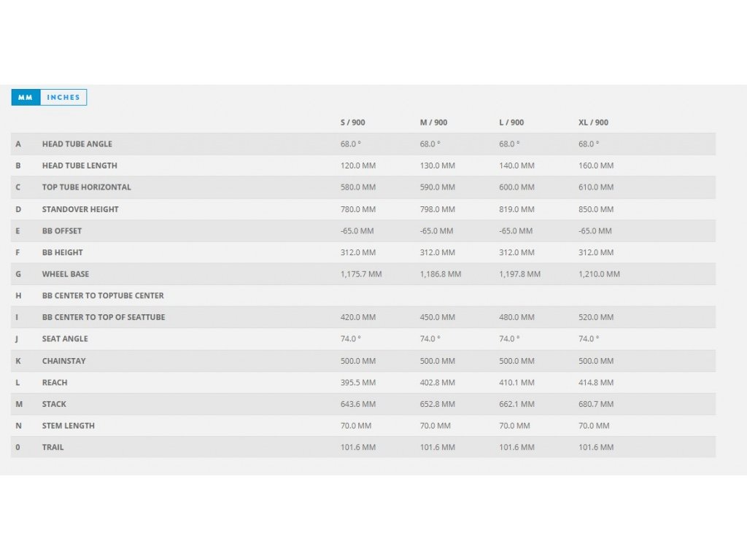The width and height of the screenshot is (747, 560).
Task: Select seattube value 420.0 MM
Action: coord(357,317)
